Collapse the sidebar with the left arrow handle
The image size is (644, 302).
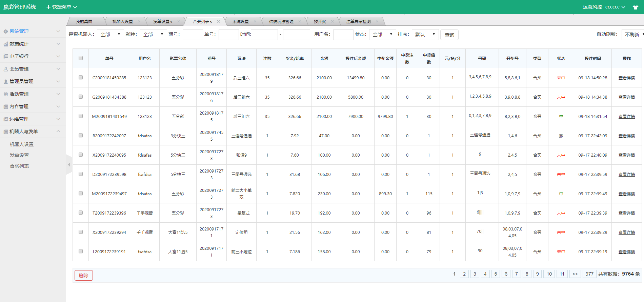69,165
